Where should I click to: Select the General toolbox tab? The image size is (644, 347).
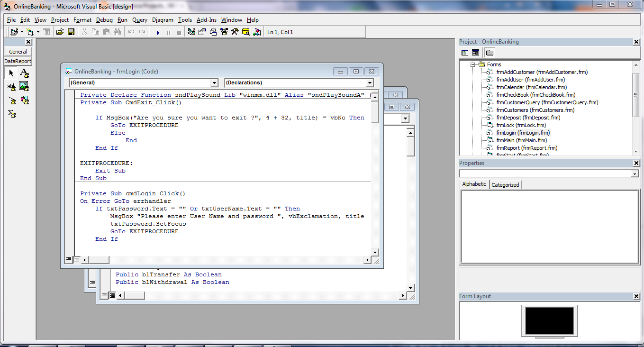[18, 52]
